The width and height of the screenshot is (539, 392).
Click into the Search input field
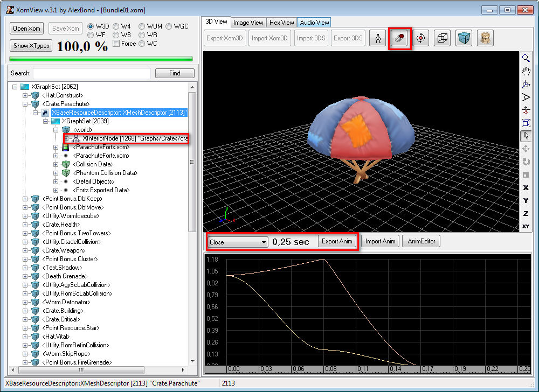click(x=92, y=73)
